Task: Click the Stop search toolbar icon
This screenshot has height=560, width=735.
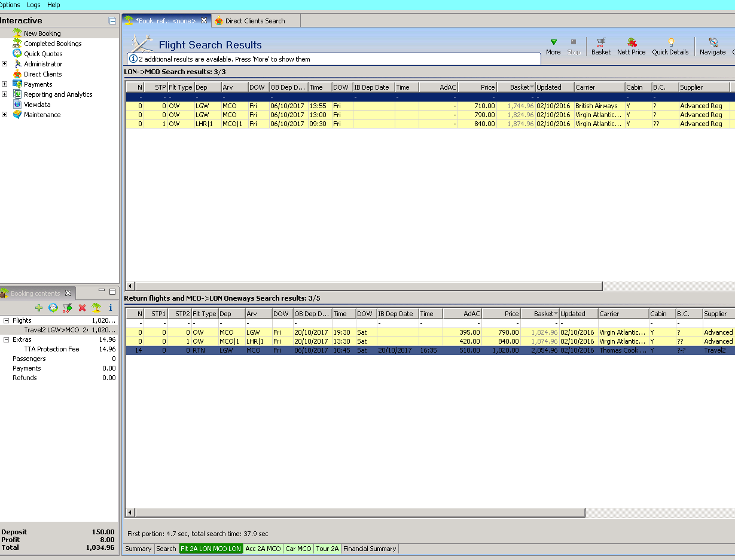Action: [574, 42]
